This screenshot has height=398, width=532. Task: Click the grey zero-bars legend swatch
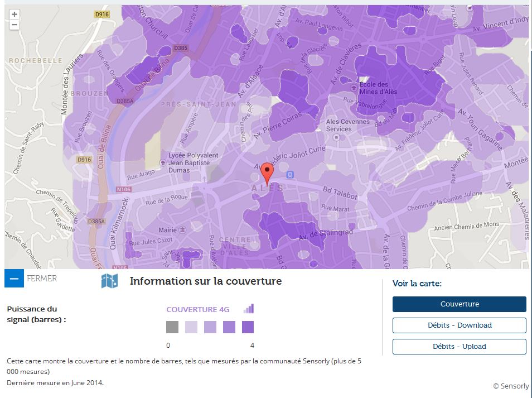pyautogui.click(x=172, y=327)
